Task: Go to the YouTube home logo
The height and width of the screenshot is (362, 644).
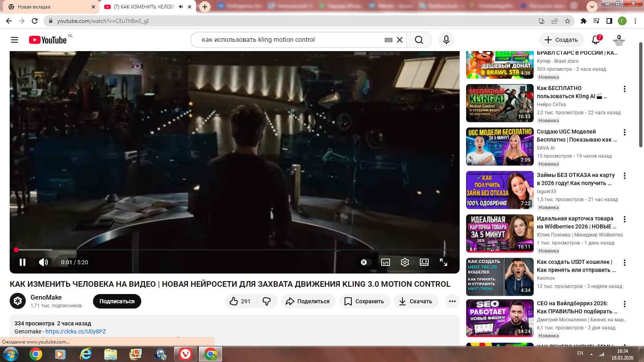Action: tap(48, 40)
